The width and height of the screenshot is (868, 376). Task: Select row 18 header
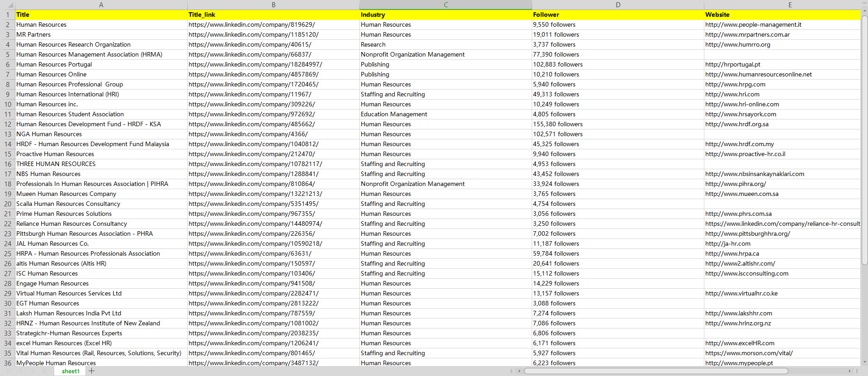click(x=8, y=184)
